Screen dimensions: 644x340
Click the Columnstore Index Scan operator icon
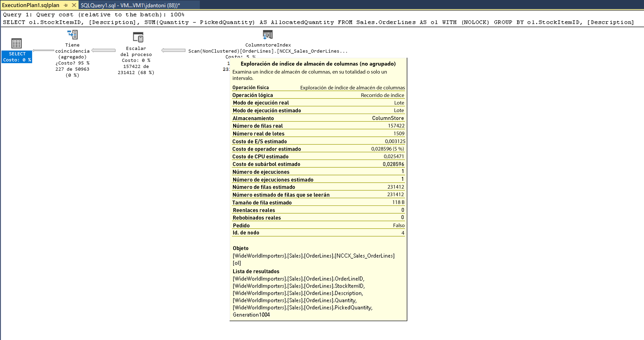tap(268, 34)
